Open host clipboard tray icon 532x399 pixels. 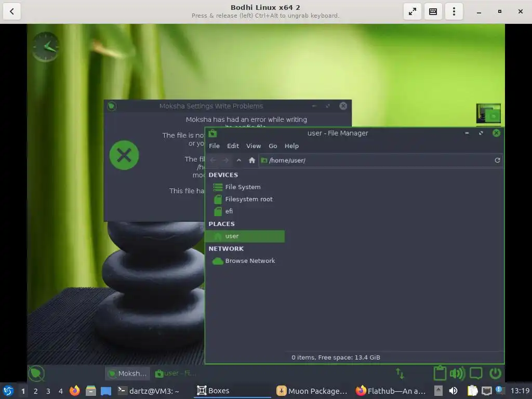click(x=472, y=391)
